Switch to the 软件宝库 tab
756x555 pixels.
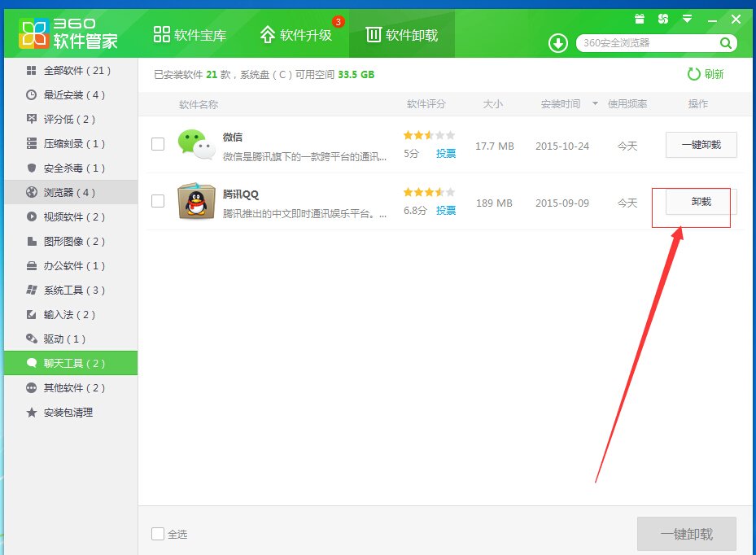[x=189, y=33]
